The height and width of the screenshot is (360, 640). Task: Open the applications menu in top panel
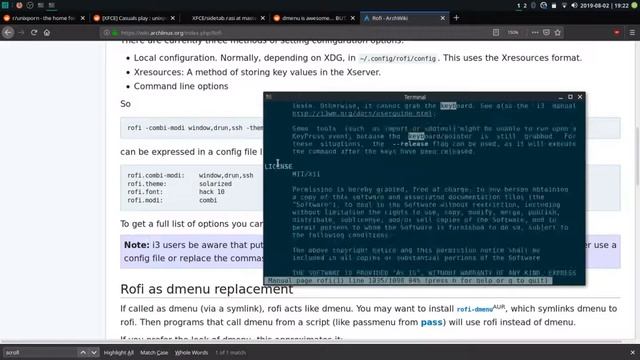pyautogui.click(x=5, y=5)
